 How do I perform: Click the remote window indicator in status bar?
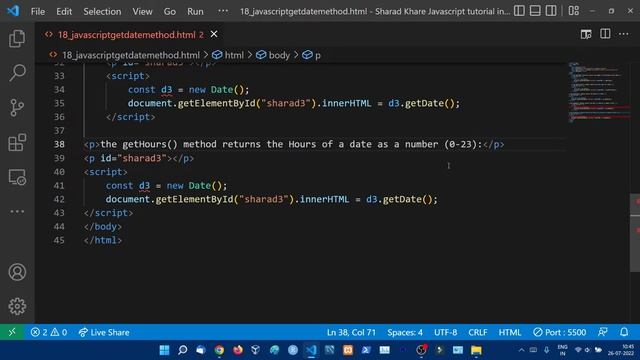click(12, 332)
